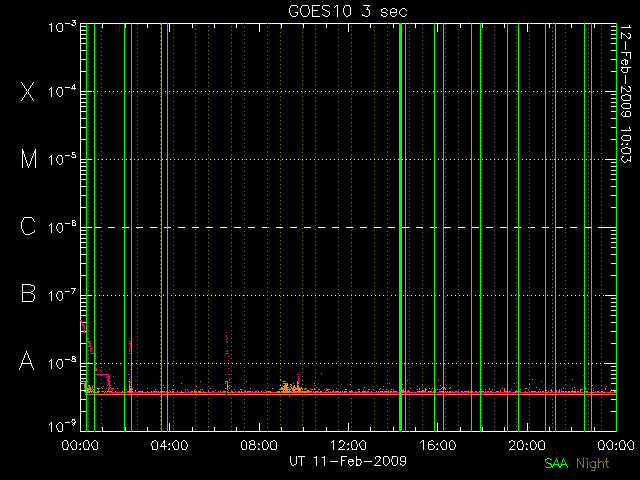Select the A flare class label
The width and height of the screenshot is (640, 480).
click(27, 361)
